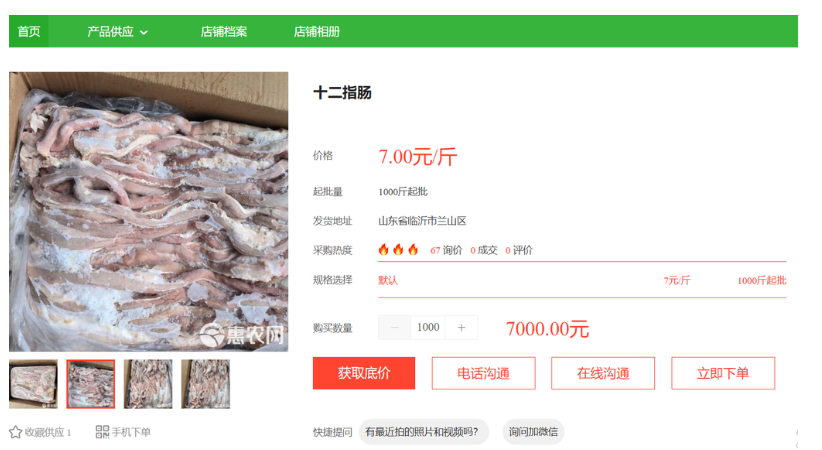
Task: Click the star icon to favorite this supply
Action: pyautogui.click(x=15, y=432)
